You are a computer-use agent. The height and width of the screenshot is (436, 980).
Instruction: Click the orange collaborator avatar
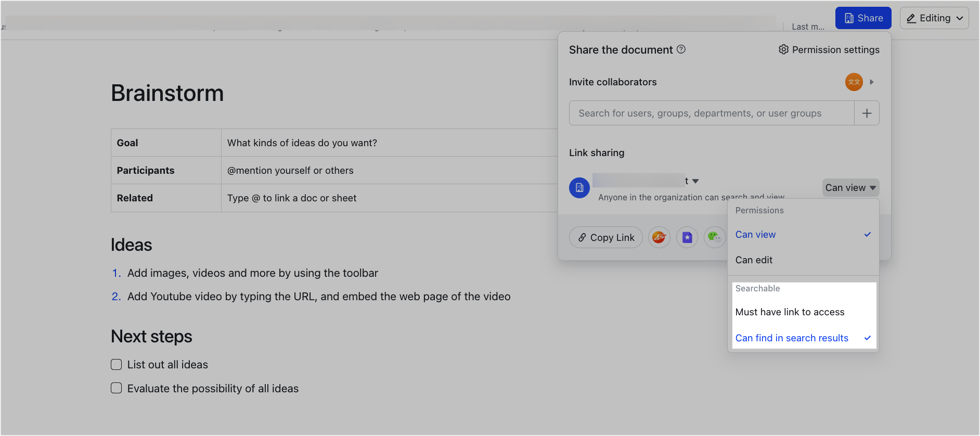pos(854,82)
